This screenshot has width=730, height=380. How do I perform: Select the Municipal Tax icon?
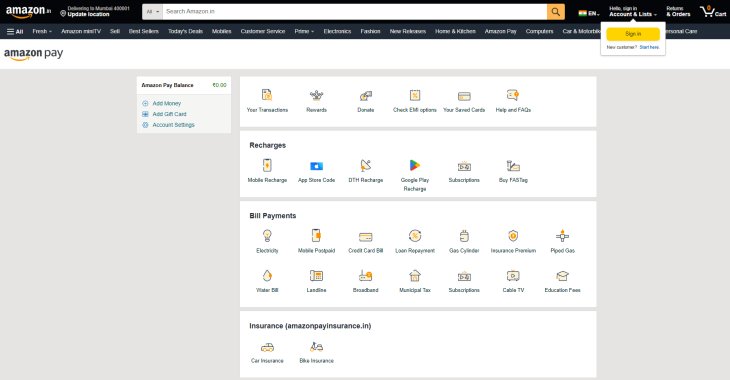pyautogui.click(x=415, y=275)
